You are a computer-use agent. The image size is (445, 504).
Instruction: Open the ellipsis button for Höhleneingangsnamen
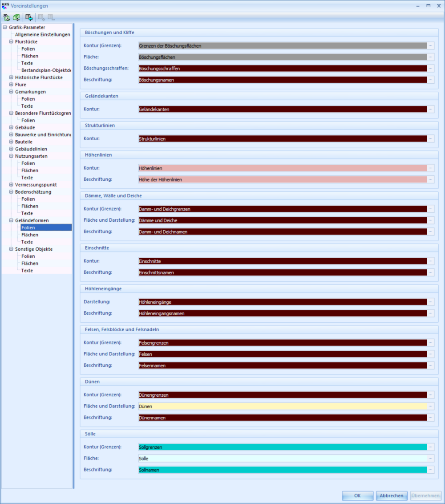tap(431, 313)
